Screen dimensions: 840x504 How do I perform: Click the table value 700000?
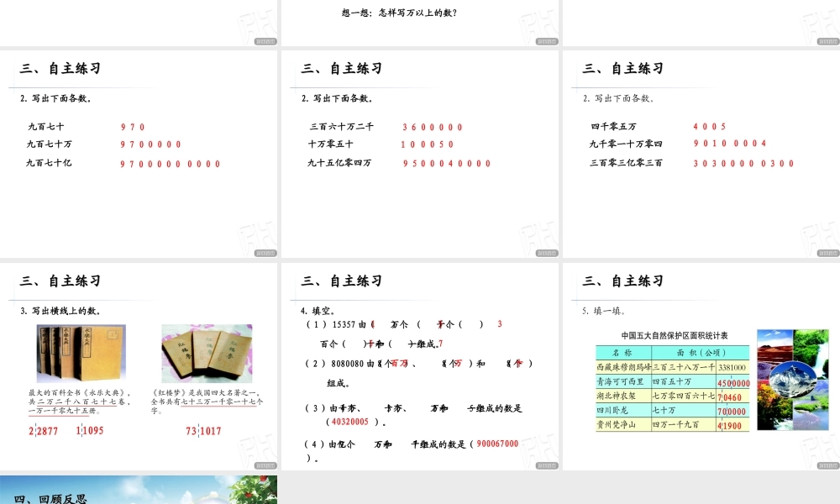(732, 412)
